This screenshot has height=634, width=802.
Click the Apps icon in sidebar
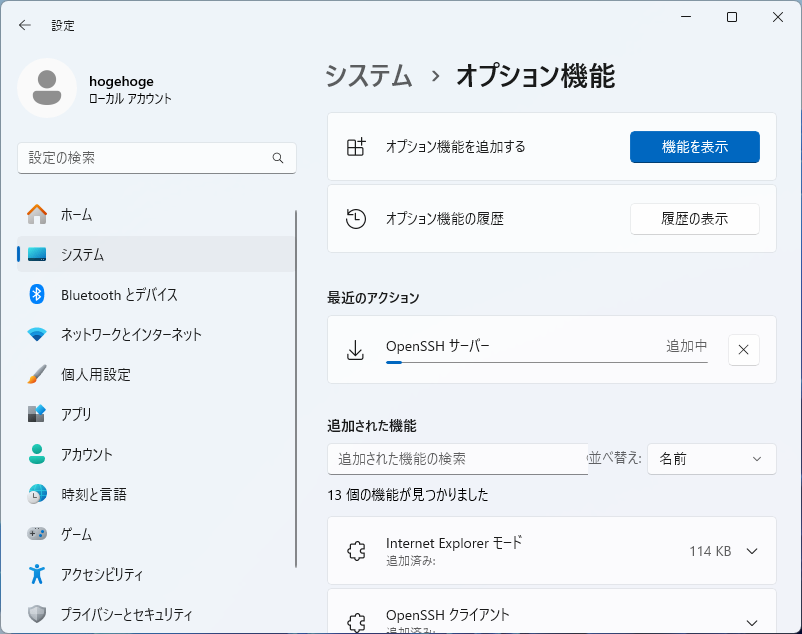(37, 414)
